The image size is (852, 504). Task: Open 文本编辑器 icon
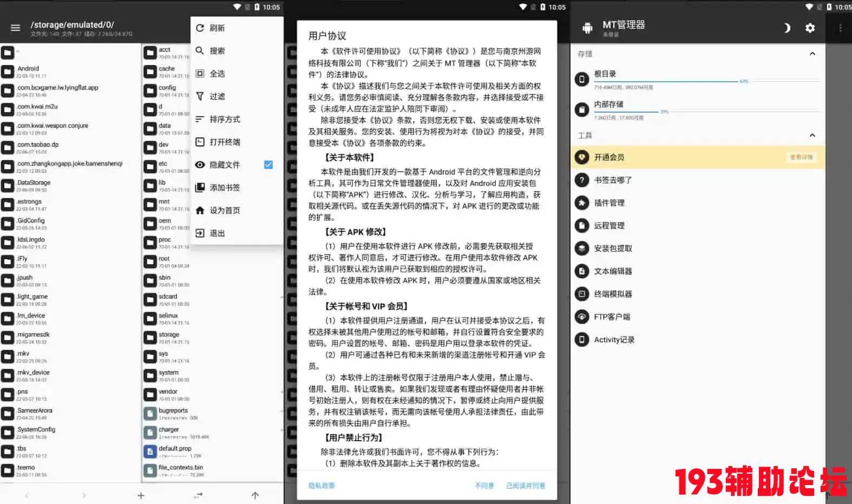pyautogui.click(x=582, y=271)
